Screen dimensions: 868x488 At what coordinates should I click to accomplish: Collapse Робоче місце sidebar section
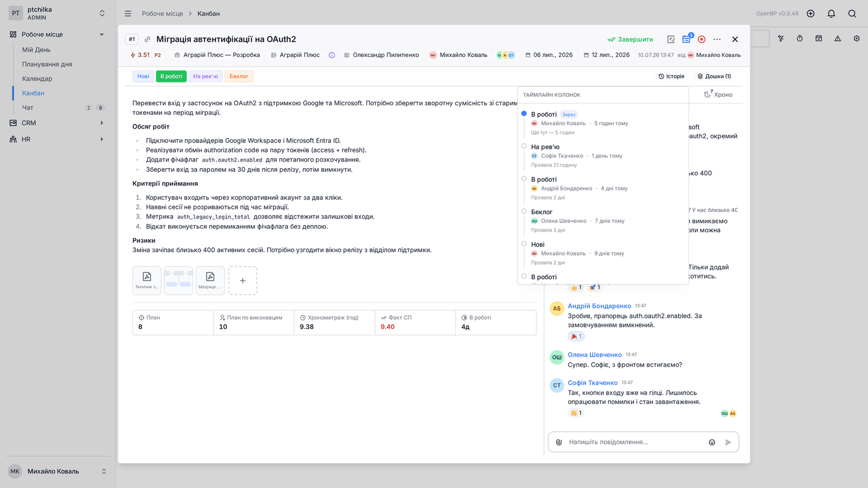(x=101, y=35)
